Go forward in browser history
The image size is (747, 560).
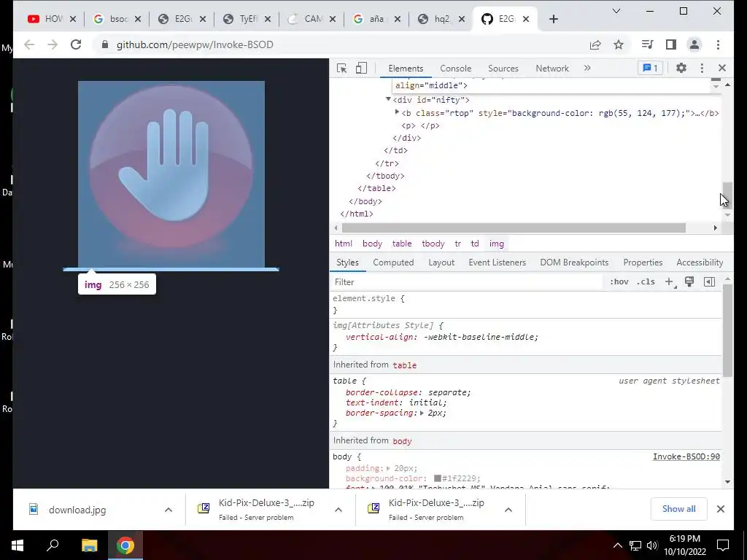[53, 44]
